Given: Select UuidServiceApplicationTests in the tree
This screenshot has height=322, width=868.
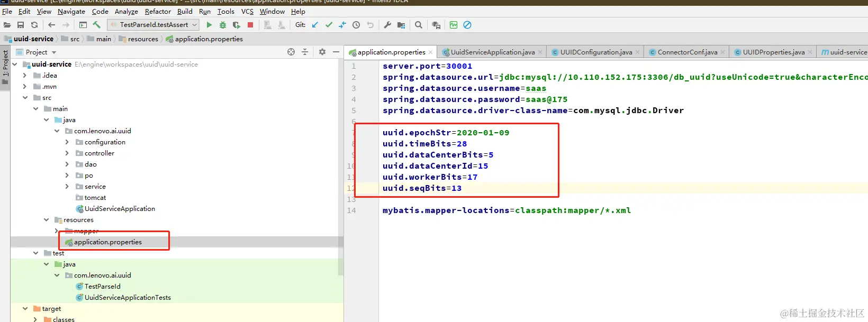Looking at the screenshot, I should click(x=128, y=298).
